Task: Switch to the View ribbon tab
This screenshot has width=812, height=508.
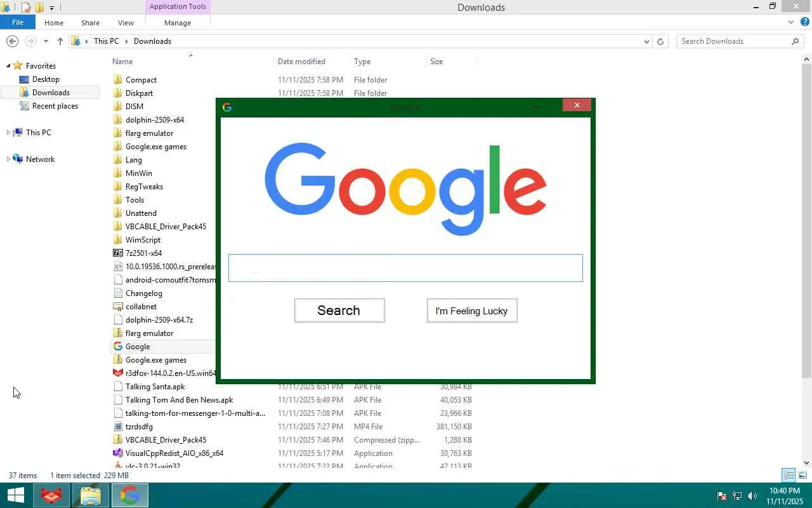Action: tap(126, 23)
